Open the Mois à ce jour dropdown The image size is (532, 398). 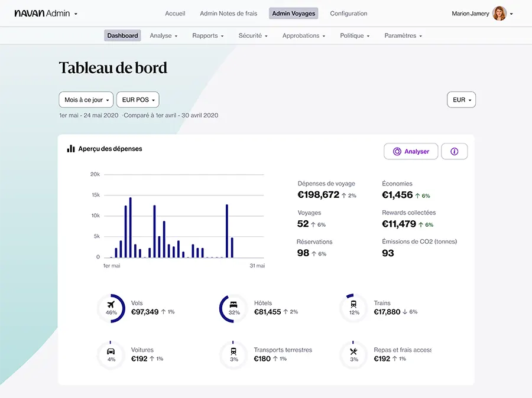tap(86, 99)
